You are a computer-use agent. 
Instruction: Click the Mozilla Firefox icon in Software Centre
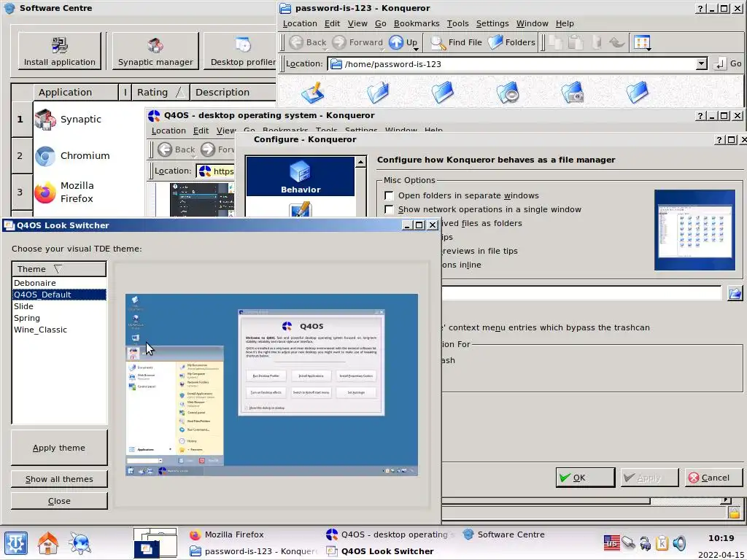click(x=45, y=192)
